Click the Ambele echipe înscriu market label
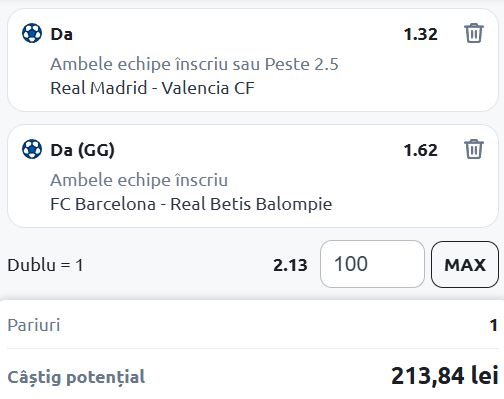 point(139,180)
